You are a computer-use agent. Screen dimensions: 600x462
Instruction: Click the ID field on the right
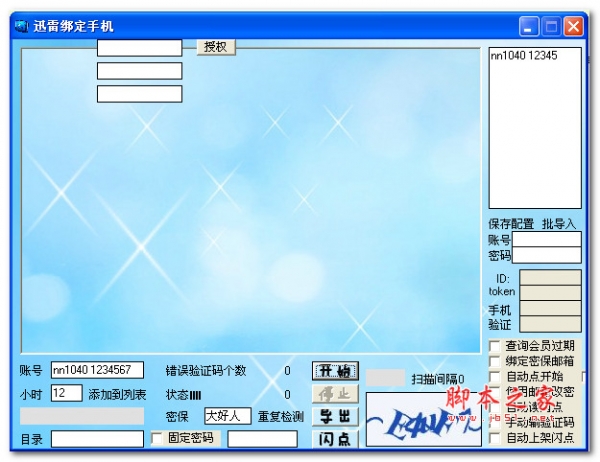(550, 278)
